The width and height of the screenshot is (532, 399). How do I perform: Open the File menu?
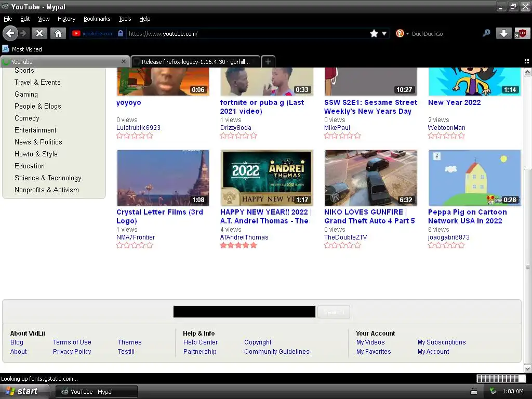click(8, 19)
